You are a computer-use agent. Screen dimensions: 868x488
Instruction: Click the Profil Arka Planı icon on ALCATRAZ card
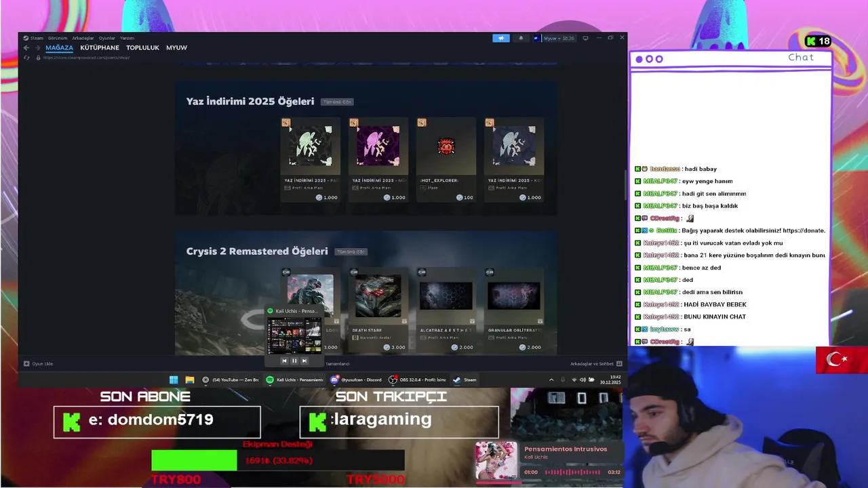[422, 338]
